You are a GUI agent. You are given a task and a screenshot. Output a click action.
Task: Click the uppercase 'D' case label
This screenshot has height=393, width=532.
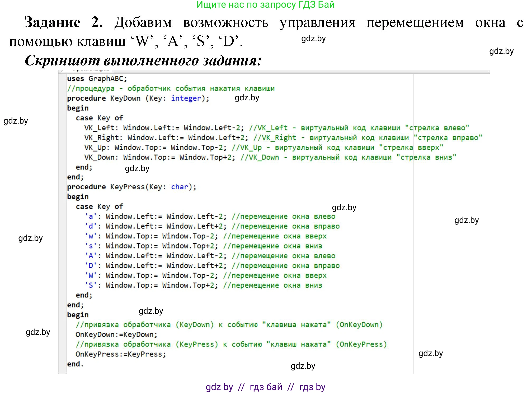[91, 266]
